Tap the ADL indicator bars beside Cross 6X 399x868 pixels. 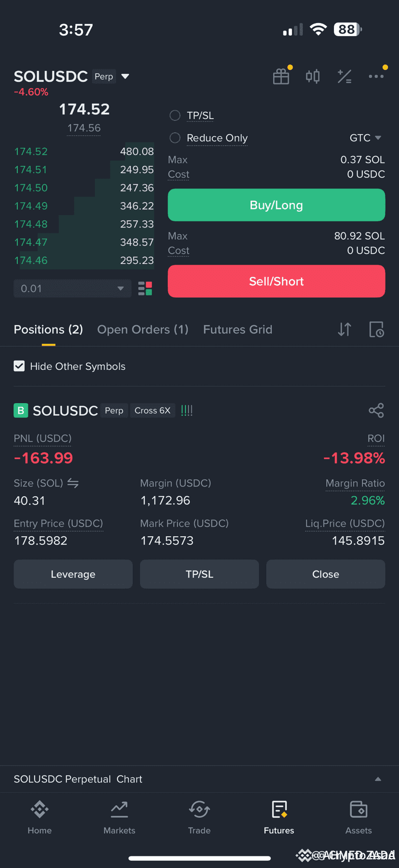point(186,410)
